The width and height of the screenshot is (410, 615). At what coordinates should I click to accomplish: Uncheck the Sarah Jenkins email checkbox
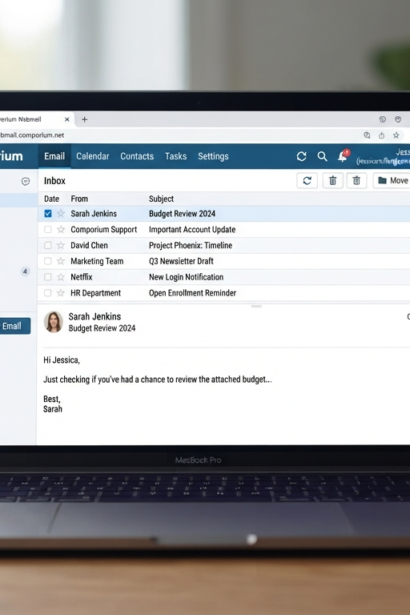[x=48, y=213]
